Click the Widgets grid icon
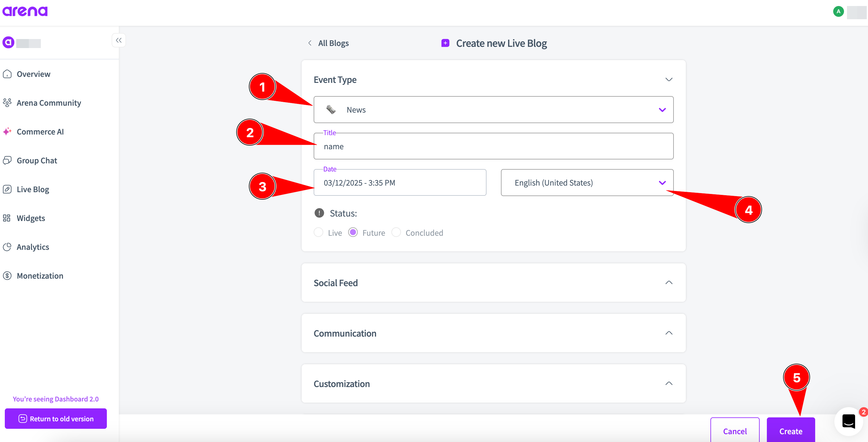868x442 pixels. click(7, 218)
